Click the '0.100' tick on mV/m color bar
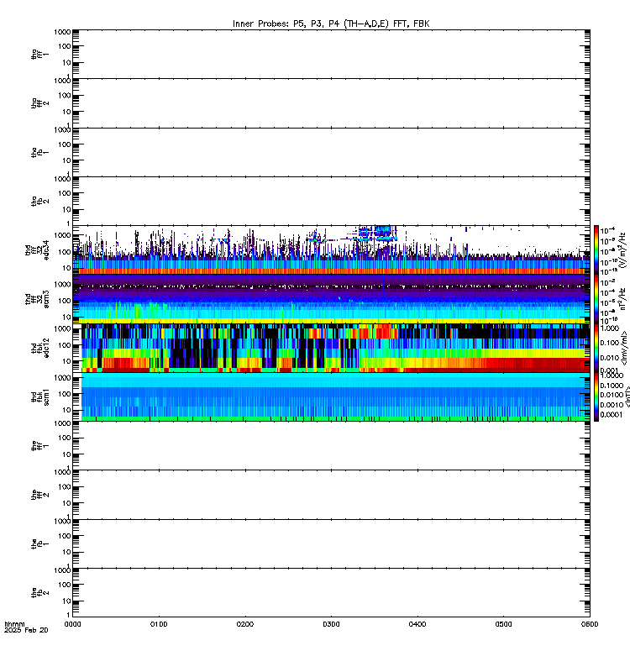Viewport: 630px width, 672px height. click(x=610, y=343)
